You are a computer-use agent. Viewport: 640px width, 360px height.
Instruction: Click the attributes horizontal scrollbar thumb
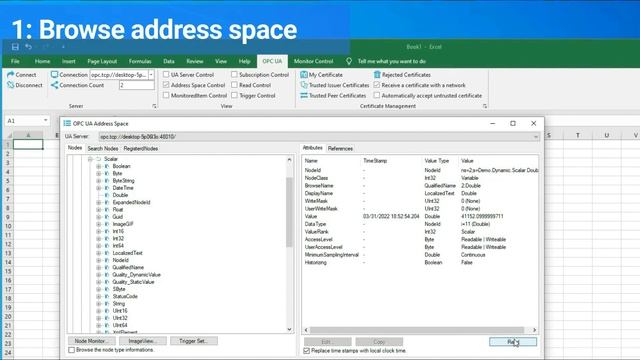(416, 330)
